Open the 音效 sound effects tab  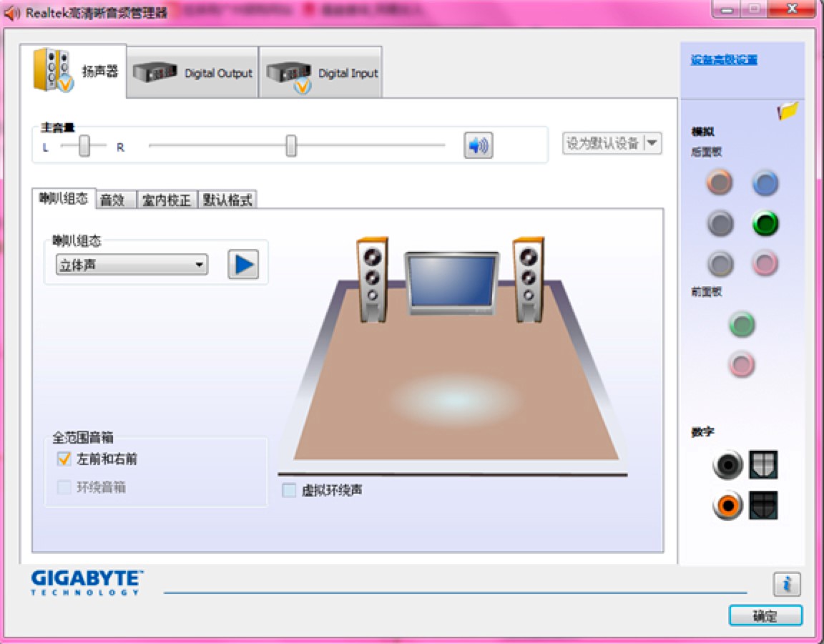click(114, 200)
